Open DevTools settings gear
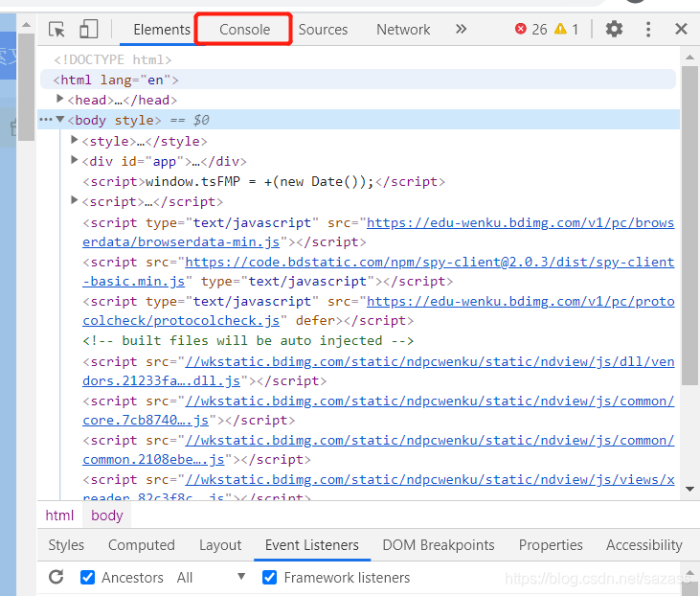This screenshot has width=700, height=596. [614, 29]
